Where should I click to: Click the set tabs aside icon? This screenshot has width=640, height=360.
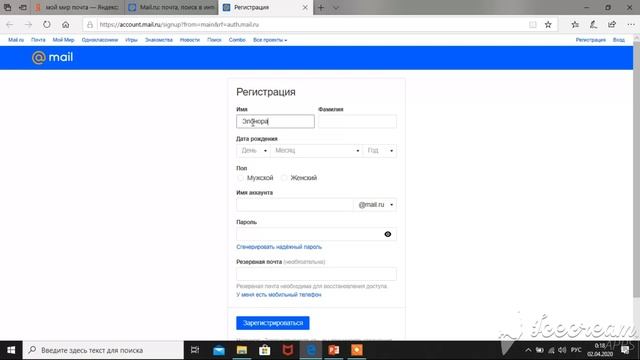click(x=23, y=7)
